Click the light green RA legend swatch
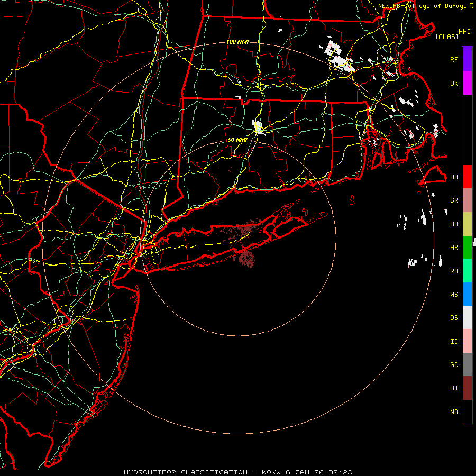The height and width of the screenshot is (476, 476). click(467, 271)
